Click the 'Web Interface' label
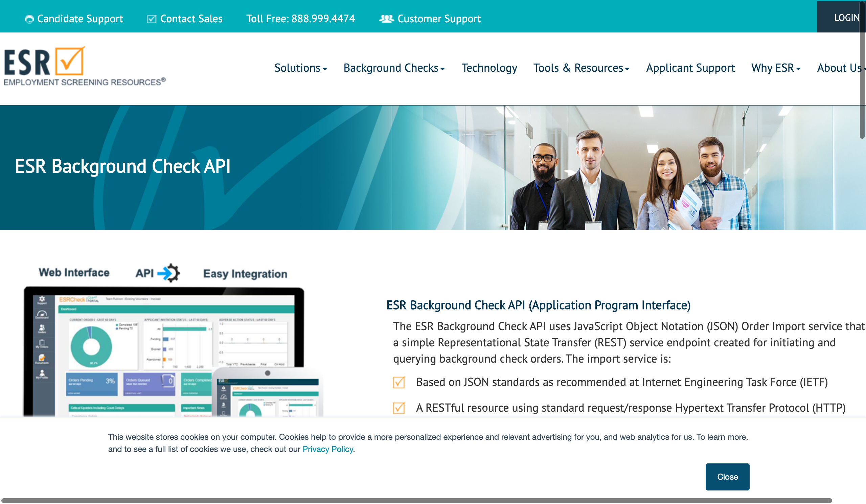The image size is (866, 504). (74, 273)
